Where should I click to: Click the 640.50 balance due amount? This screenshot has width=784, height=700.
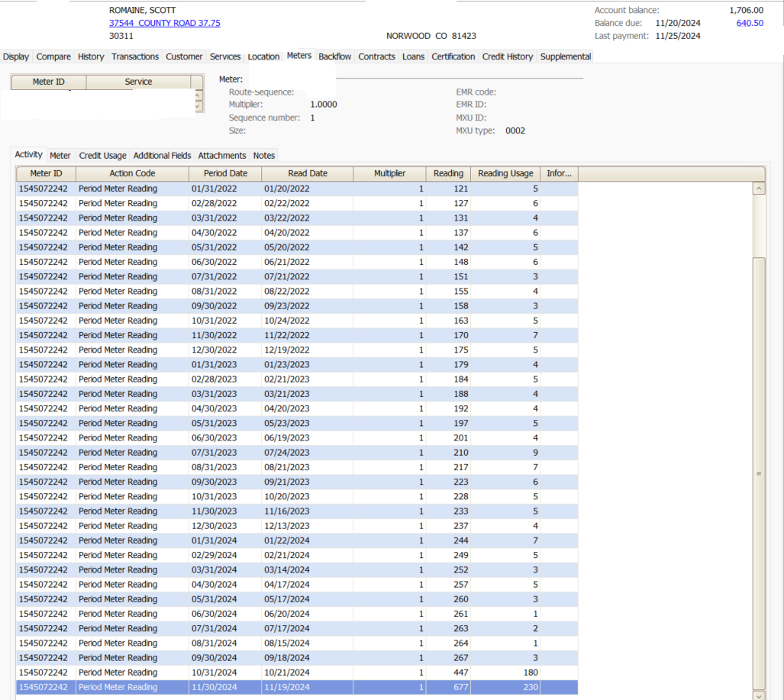pyautogui.click(x=750, y=23)
